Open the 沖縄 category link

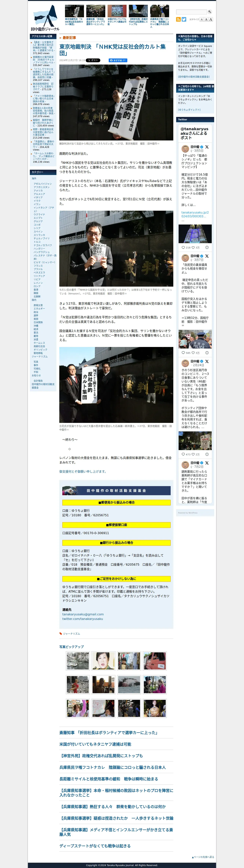click(x=36, y=326)
